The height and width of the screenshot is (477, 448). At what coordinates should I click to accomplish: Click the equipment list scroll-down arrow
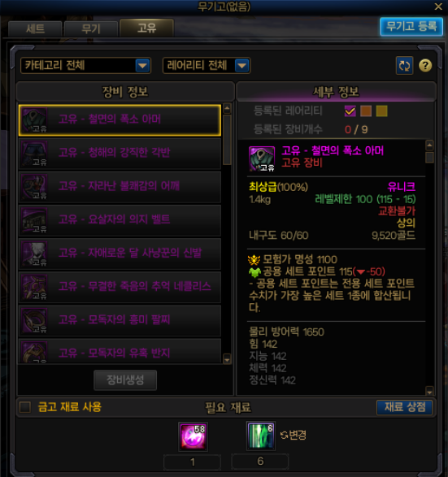tap(227, 359)
